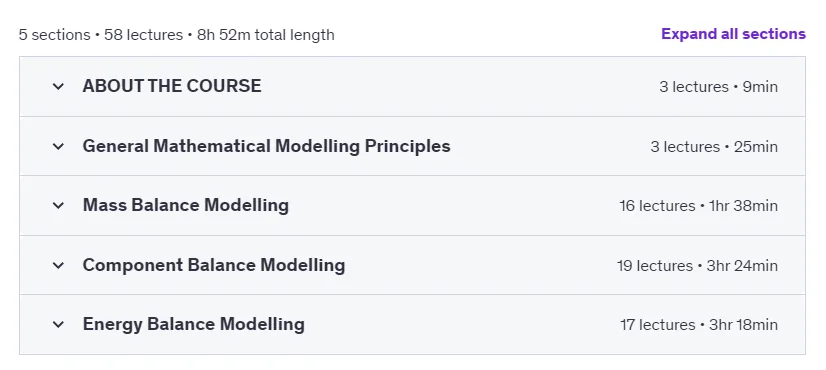Expand Mass Balance Modelling section title
Screen dimensions: 826x370
[x=185, y=205]
